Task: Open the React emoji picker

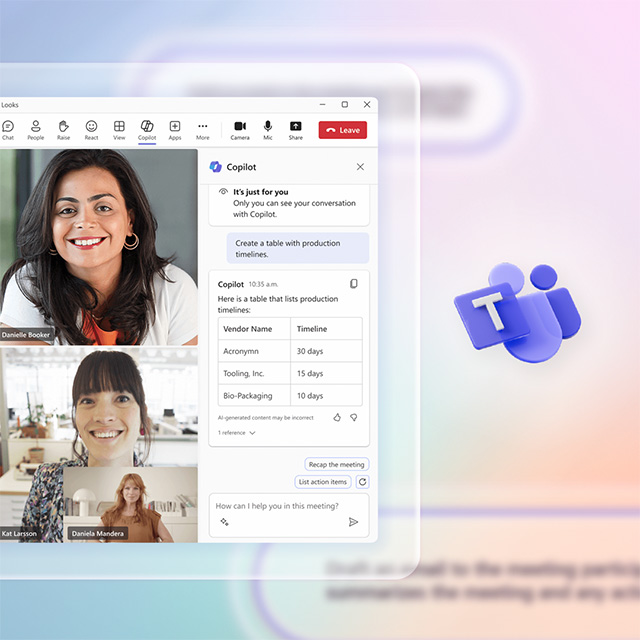Action: 91,129
